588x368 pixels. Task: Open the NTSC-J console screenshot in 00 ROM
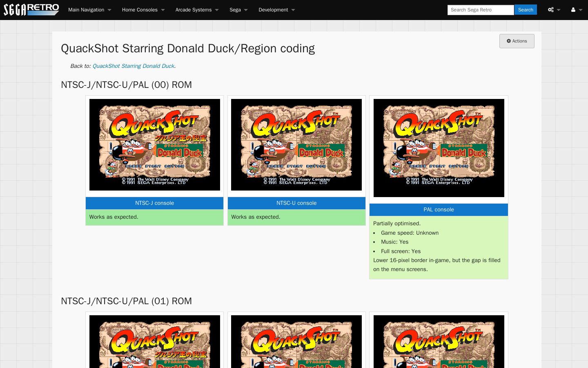coord(155,145)
